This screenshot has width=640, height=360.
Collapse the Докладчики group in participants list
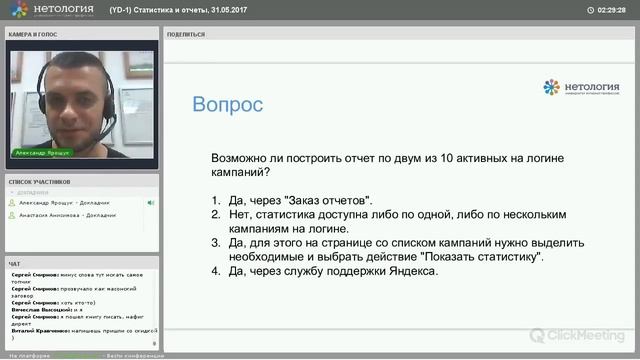(12, 192)
